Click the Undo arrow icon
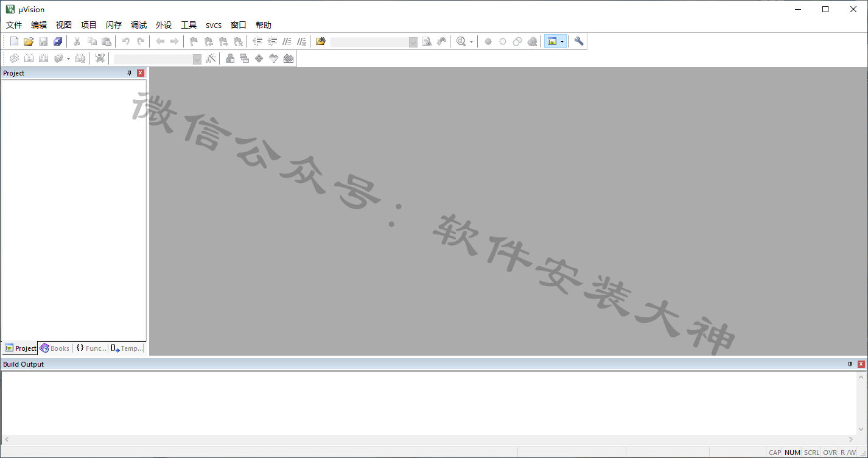Image resolution: width=868 pixels, height=458 pixels. (126, 41)
